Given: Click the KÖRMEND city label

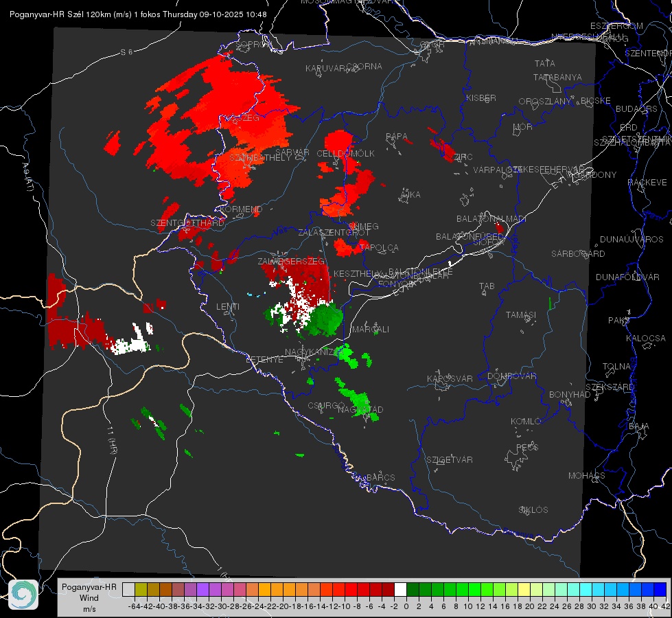Looking at the screenshot, I should tap(240, 209).
